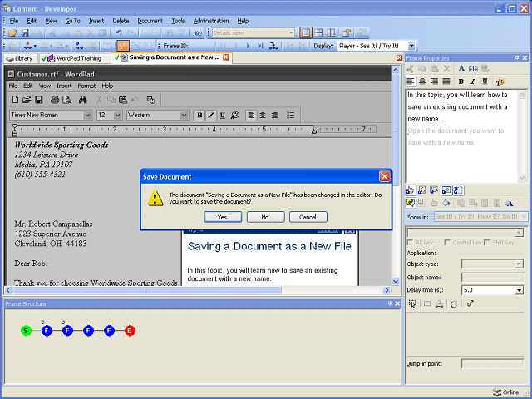
Task: Click the Online status indicator
Action: pyautogui.click(x=506, y=392)
